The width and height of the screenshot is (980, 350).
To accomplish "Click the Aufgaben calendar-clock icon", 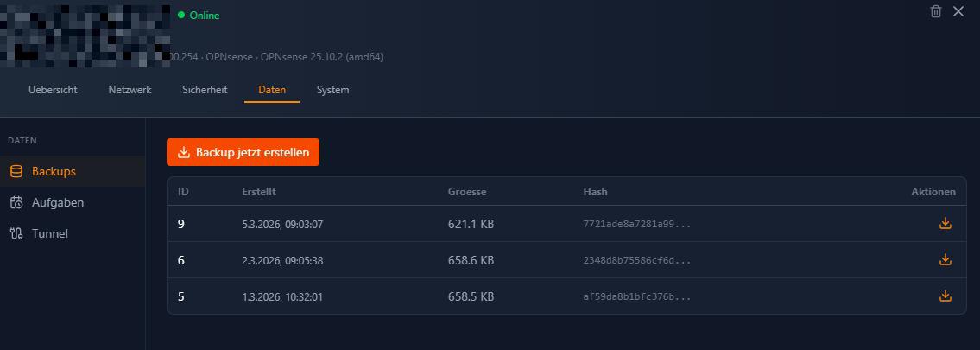I will pos(16,202).
